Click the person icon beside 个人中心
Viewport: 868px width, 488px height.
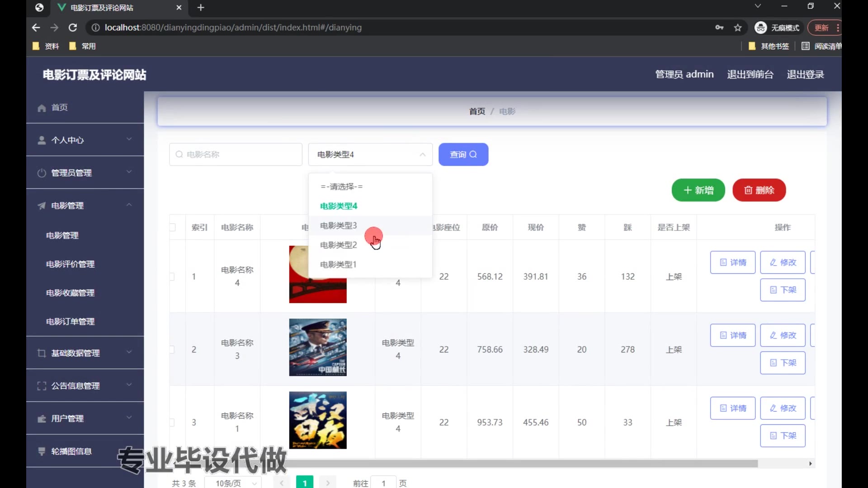tap(42, 141)
